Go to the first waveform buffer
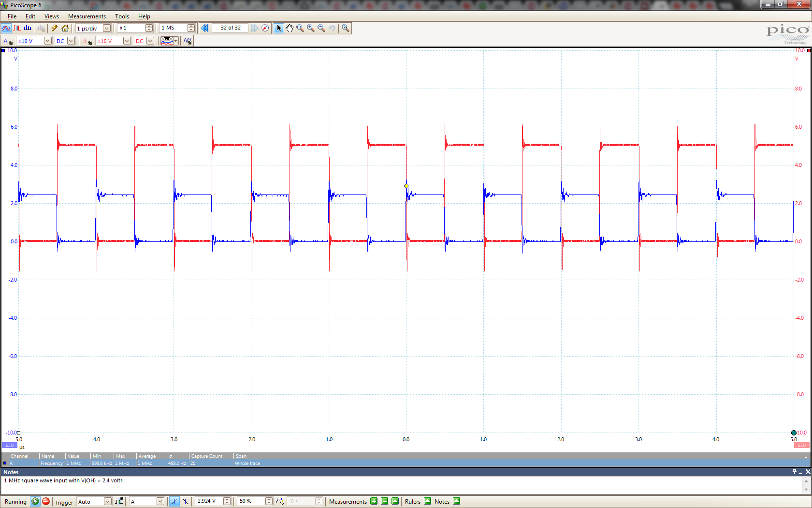The image size is (812, 508). click(x=205, y=28)
